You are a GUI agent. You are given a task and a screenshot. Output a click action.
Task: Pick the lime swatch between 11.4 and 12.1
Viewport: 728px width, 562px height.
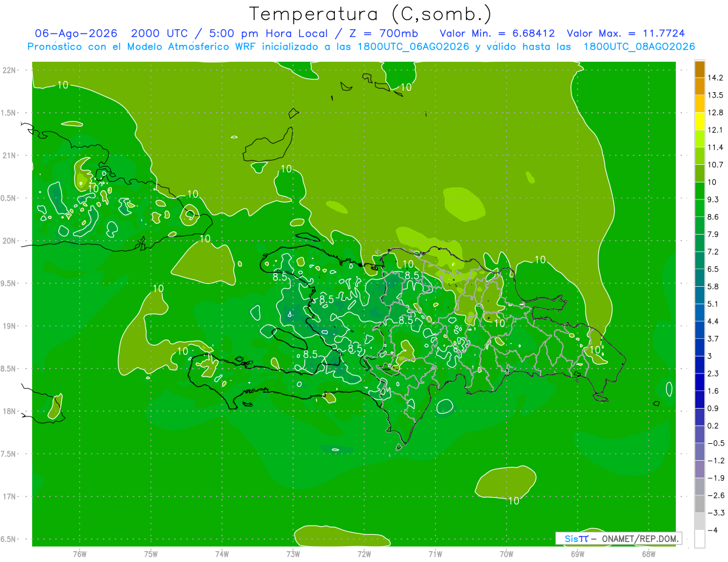pos(699,139)
